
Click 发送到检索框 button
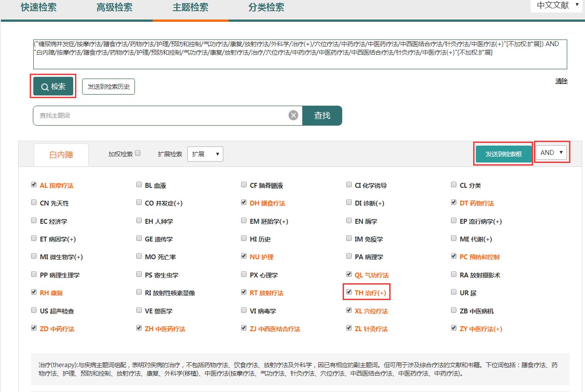tap(503, 154)
